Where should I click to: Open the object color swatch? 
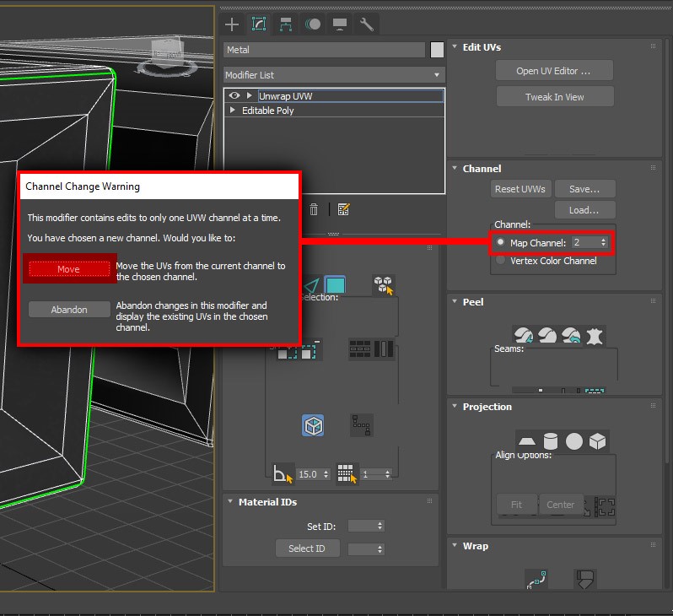click(x=437, y=50)
